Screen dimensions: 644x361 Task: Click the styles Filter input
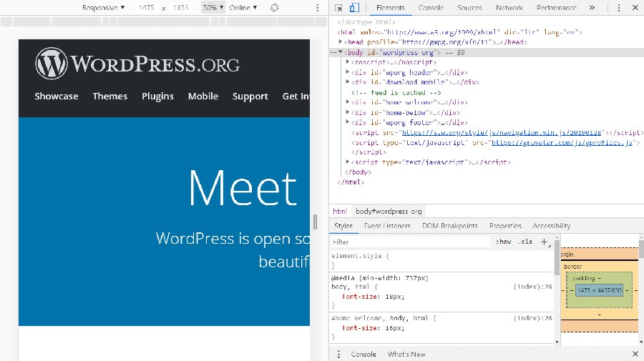(x=410, y=242)
